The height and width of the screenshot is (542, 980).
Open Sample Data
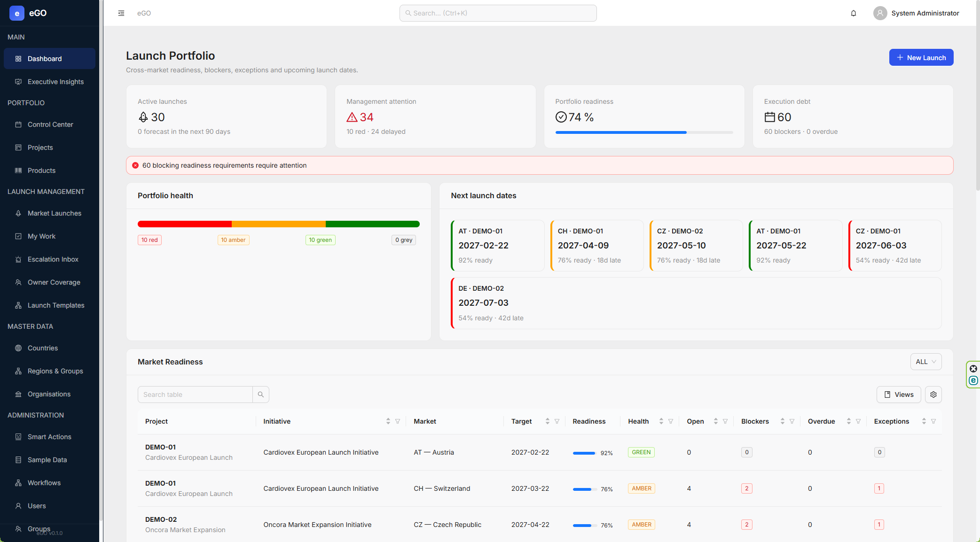click(49, 460)
